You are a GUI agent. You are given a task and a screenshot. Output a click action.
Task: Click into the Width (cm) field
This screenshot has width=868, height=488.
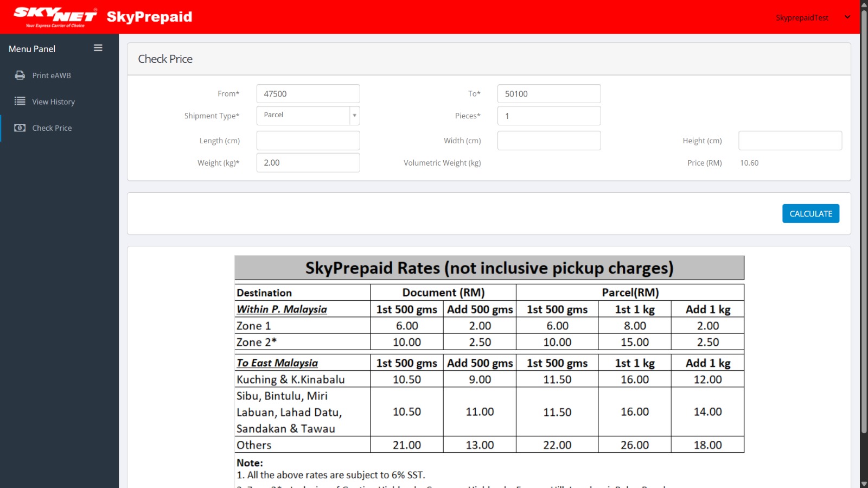pos(548,141)
